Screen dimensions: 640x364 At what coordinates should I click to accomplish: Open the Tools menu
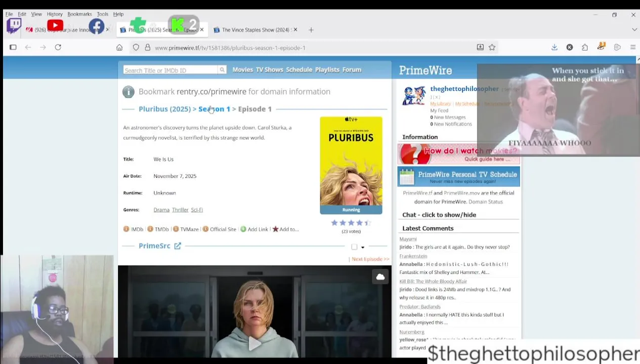click(x=102, y=14)
